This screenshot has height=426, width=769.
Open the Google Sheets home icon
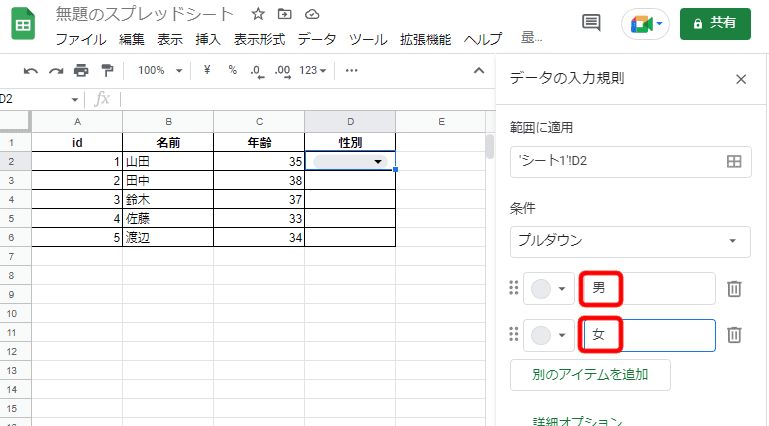pyautogui.click(x=23, y=24)
